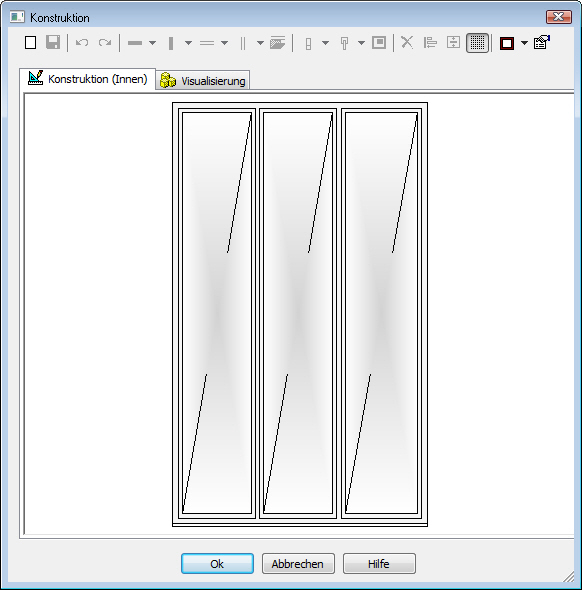Select the vertical bar insert tool
This screenshot has width=582, height=590.
tap(171, 43)
